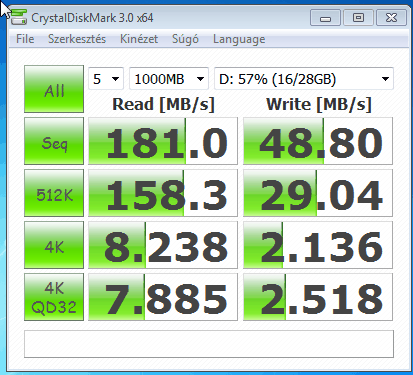Click the empty comment field at bottom

point(209,344)
